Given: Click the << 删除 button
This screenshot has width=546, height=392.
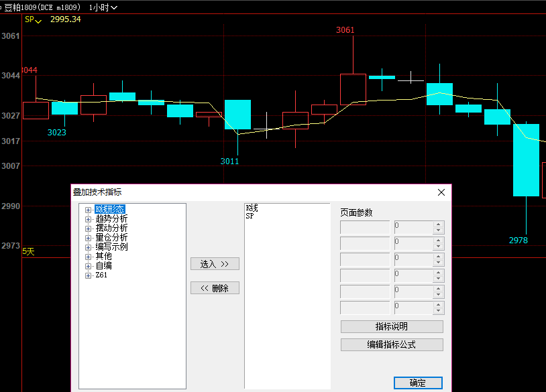Looking at the screenshot, I should coord(215,288).
